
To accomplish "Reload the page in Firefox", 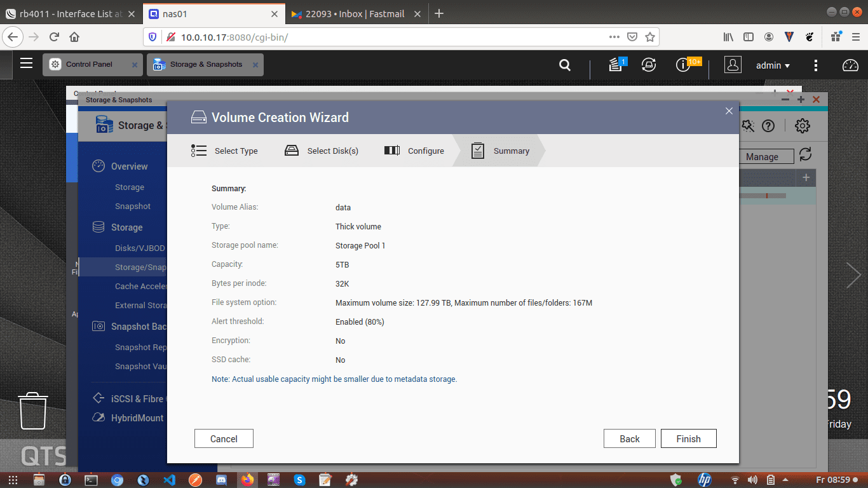I will pyautogui.click(x=55, y=37).
